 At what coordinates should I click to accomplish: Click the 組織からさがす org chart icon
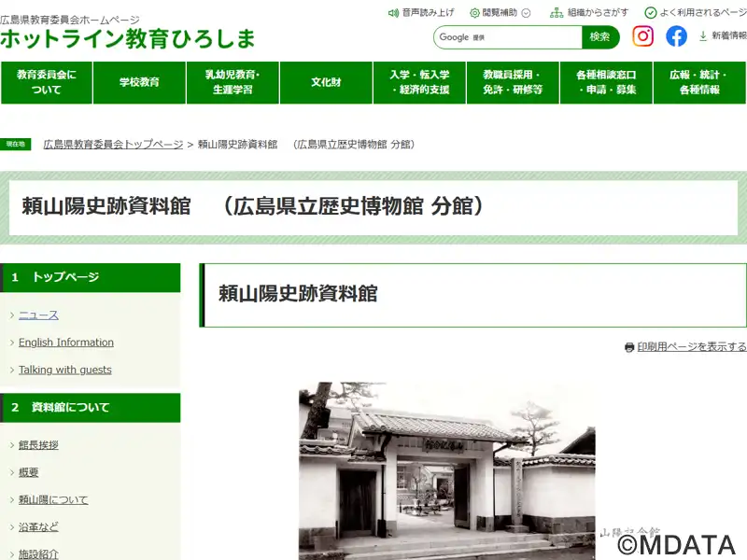point(557,13)
